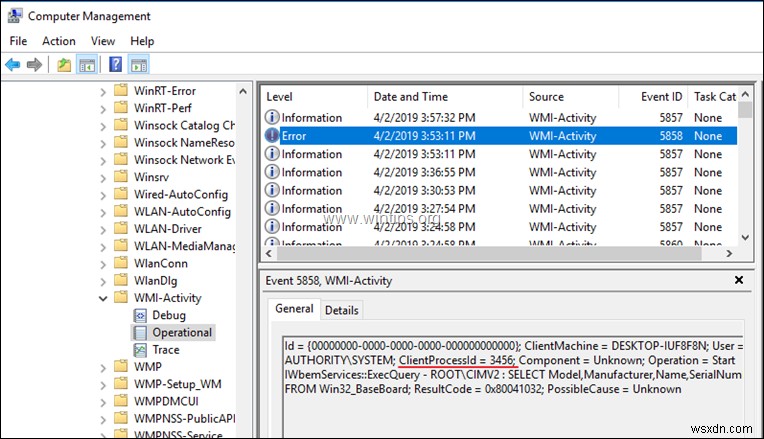The width and height of the screenshot is (764, 439).
Task: Select the Operational log icon
Action: click(x=140, y=333)
